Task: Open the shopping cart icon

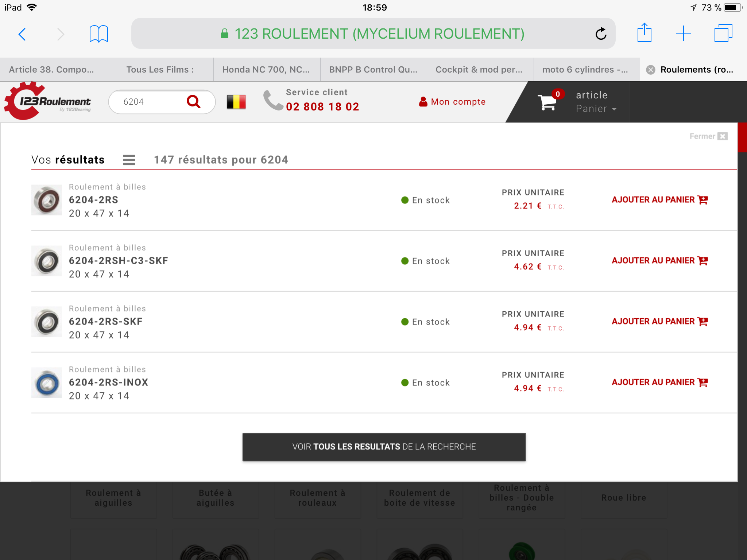Action: [x=547, y=102]
